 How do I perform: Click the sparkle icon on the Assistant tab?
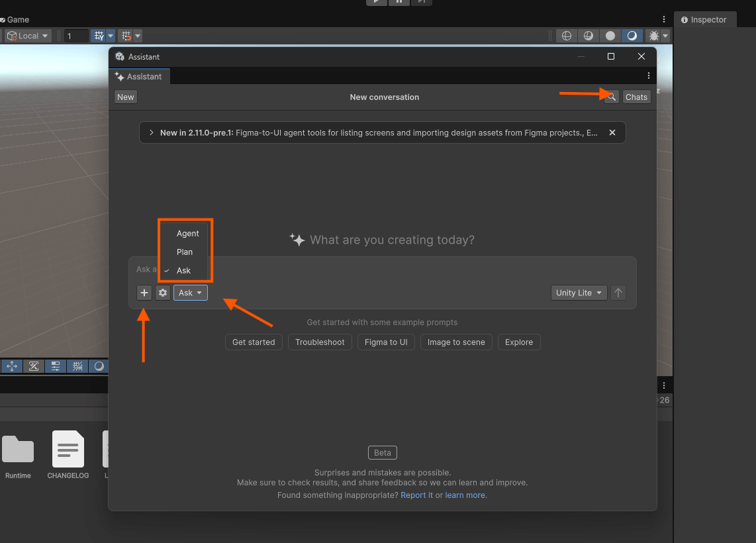coord(119,77)
